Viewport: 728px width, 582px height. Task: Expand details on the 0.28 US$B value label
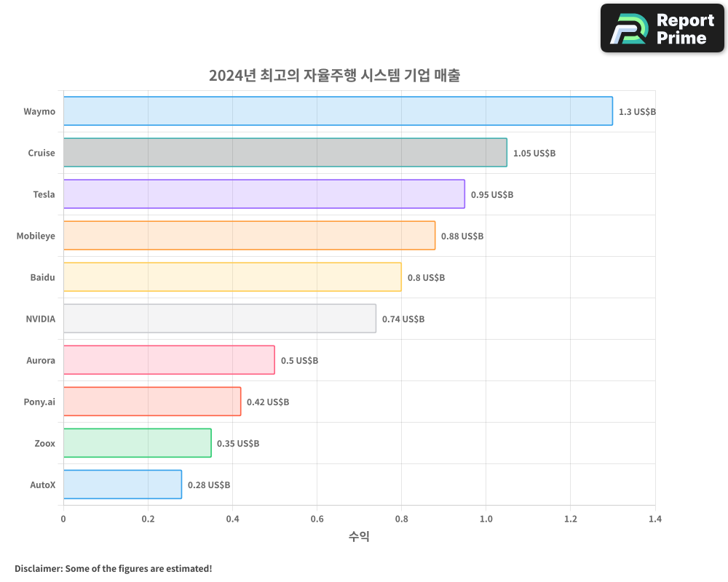(x=210, y=485)
